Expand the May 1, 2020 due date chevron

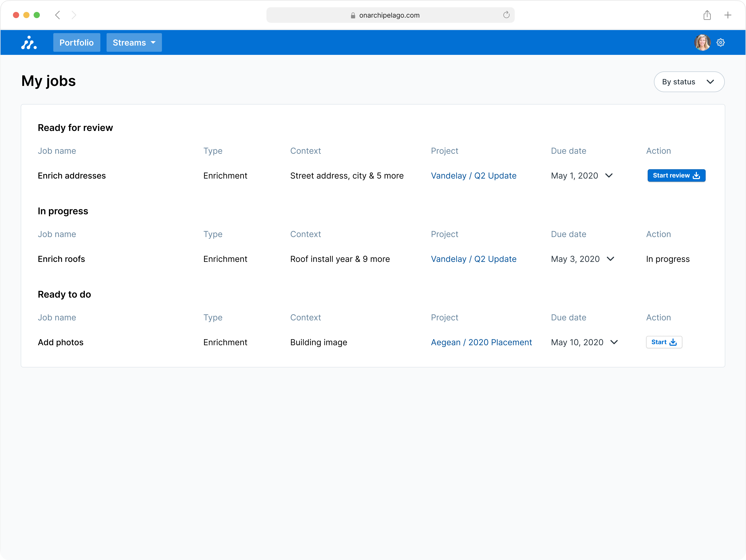609,175
